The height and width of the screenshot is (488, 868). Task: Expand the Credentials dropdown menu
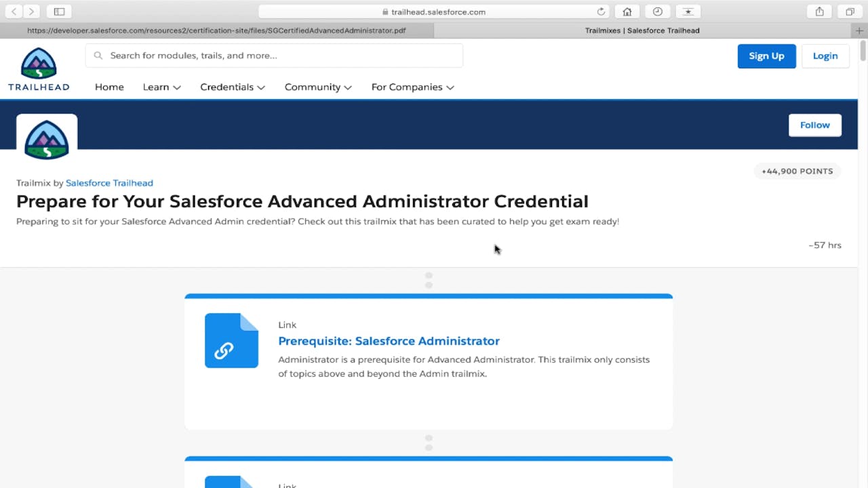232,87
